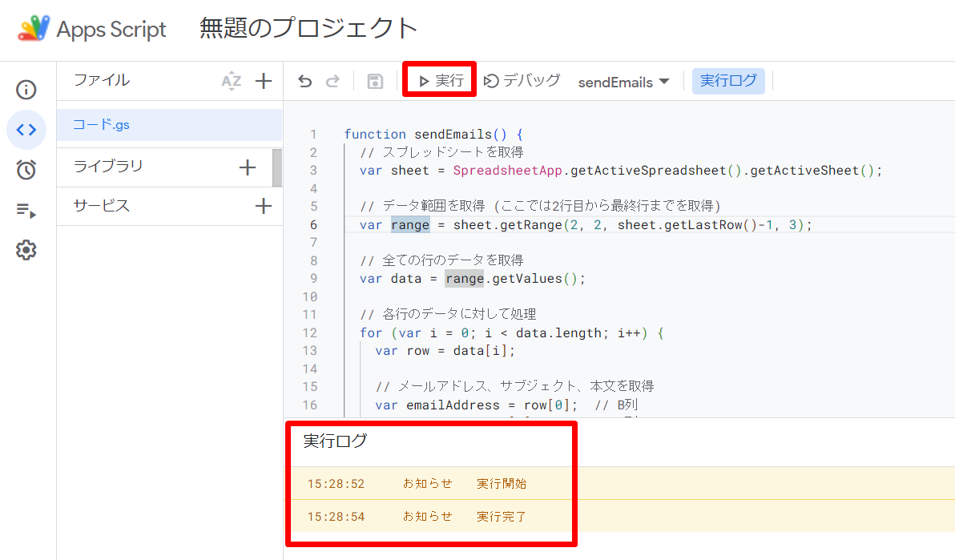
Task: Click line number 6 in gutter
Action: tap(313, 225)
